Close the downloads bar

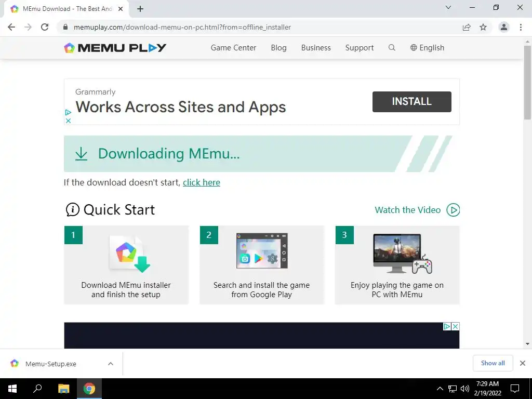tap(523, 363)
